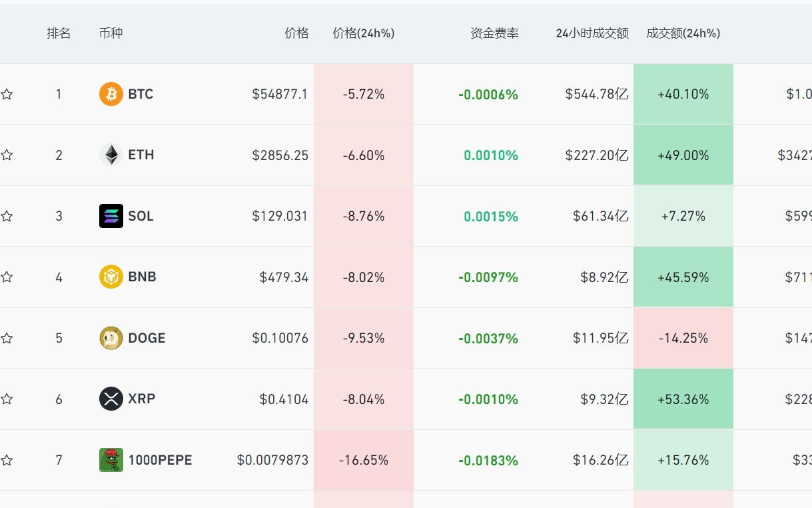Toggle favorite star for 1000PEPE
The height and width of the screenshot is (508, 812).
point(7,460)
